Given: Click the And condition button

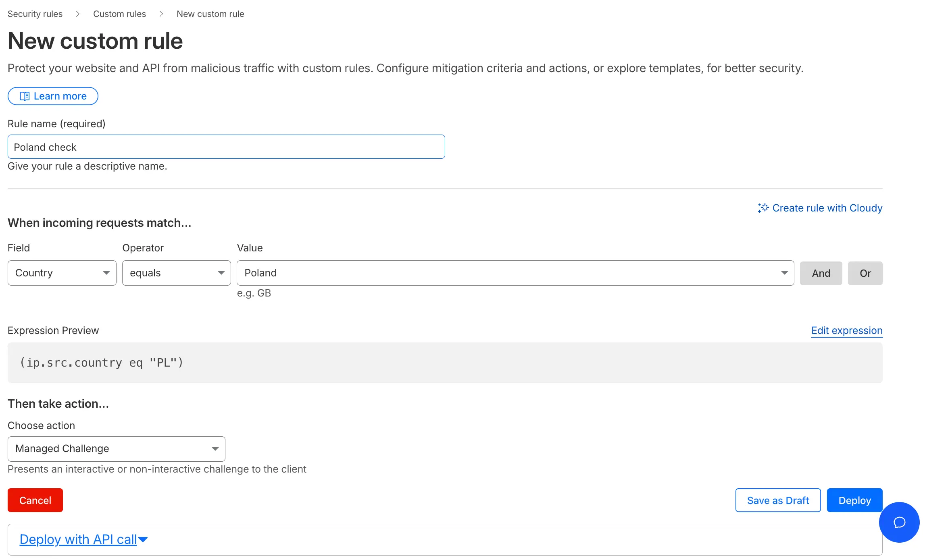Looking at the screenshot, I should click(821, 273).
